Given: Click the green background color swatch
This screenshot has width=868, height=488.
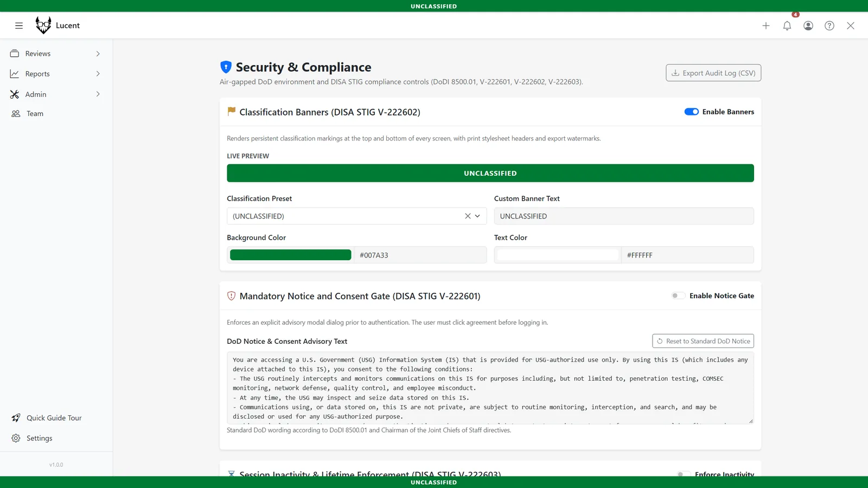Looking at the screenshot, I should click(x=290, y=255).
